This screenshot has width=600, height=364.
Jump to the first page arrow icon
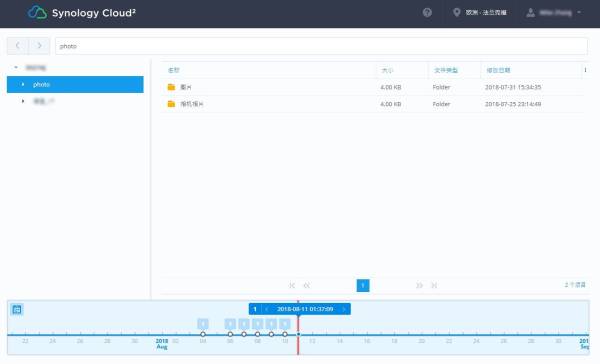coord(292,286)
